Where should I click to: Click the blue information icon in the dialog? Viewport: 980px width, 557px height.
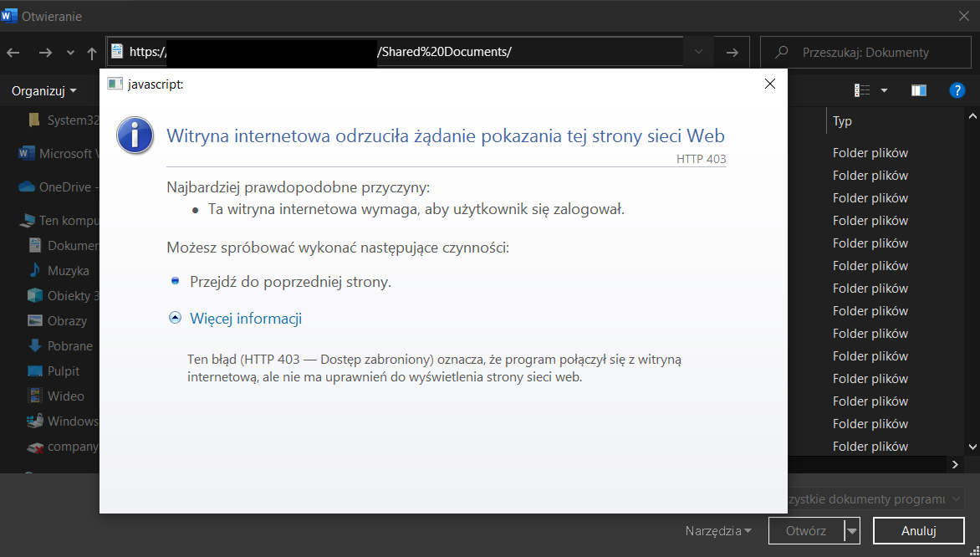(x=135, y=135)
